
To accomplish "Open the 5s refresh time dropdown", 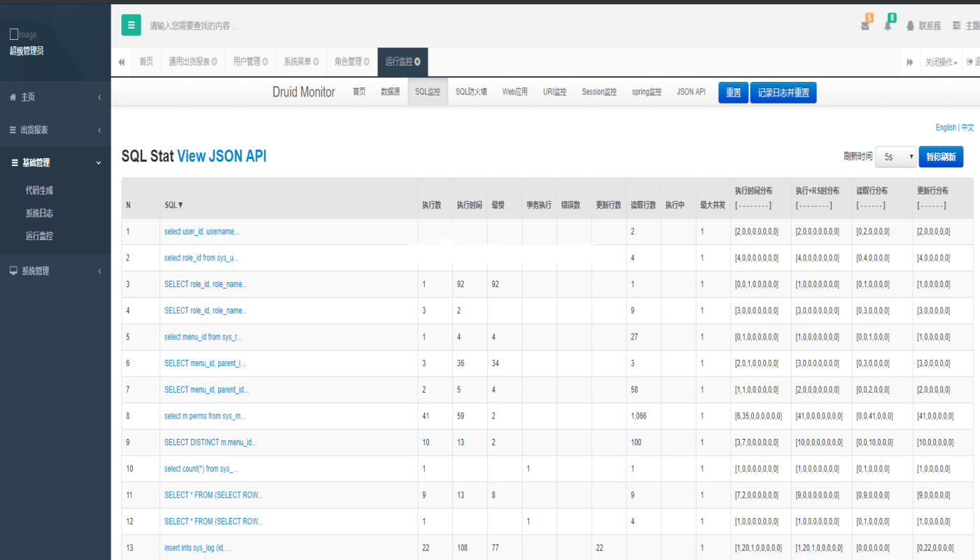I will pos(896,157).
